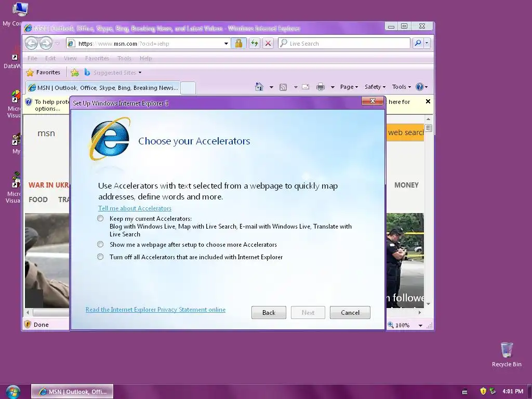Open the File menu
The image size is (532, 399).
pyautogui.click(x=32, y=58)
